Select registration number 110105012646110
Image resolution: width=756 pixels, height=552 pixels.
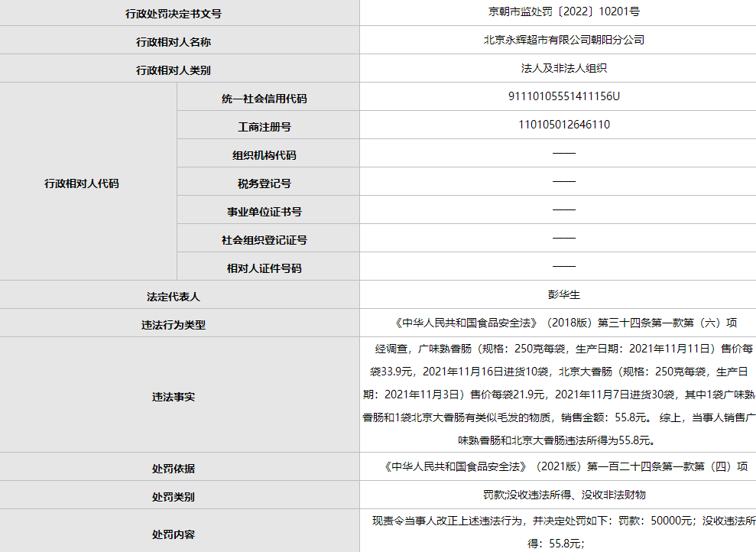(564, 125)
